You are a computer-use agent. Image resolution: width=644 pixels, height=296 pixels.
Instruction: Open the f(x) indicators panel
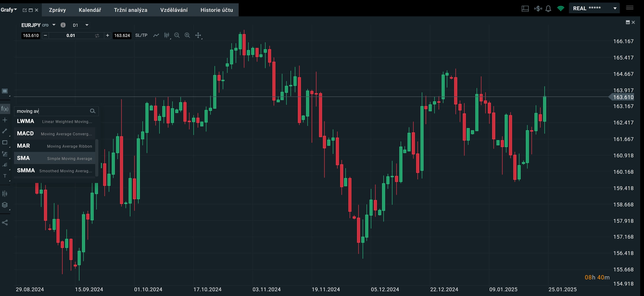[x=5, y=109]
